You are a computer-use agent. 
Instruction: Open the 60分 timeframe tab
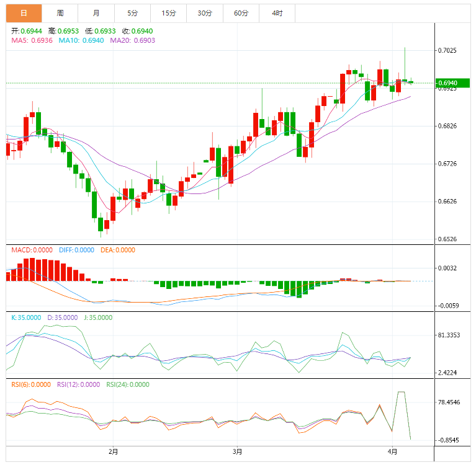[241, 14]
